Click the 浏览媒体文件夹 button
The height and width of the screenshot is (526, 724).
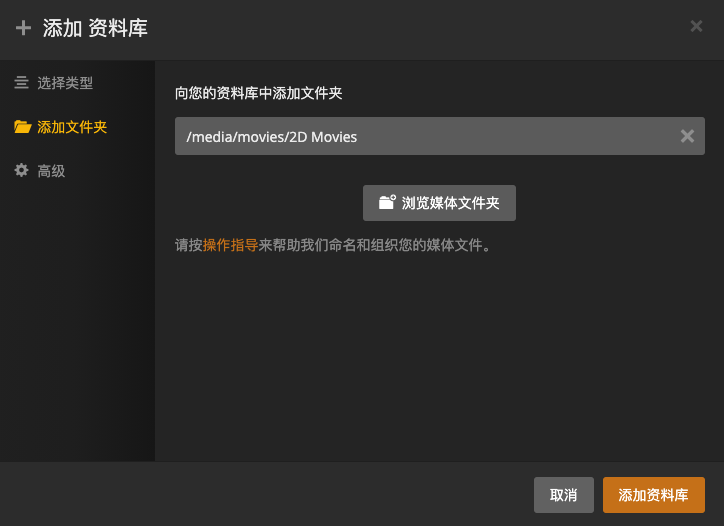click(439, 203)
